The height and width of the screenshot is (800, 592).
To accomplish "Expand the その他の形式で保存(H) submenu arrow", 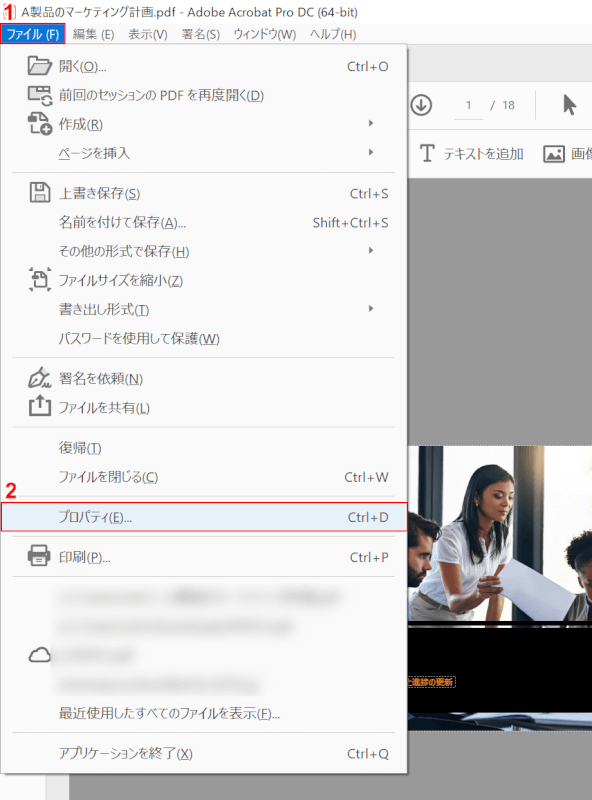I will coord(371,251).
